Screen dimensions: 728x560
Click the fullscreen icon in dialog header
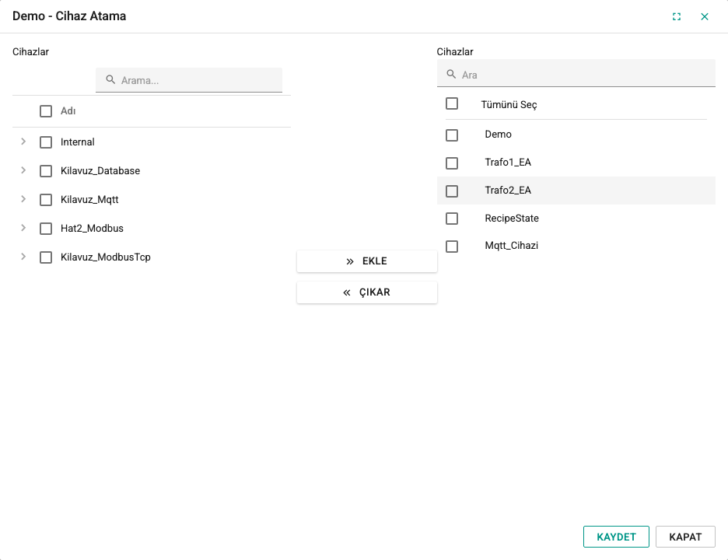(x=677, y=16)
